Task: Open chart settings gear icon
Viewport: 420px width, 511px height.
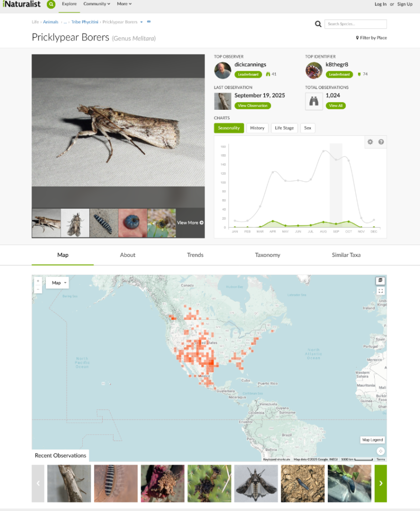Action: [370, 142]
